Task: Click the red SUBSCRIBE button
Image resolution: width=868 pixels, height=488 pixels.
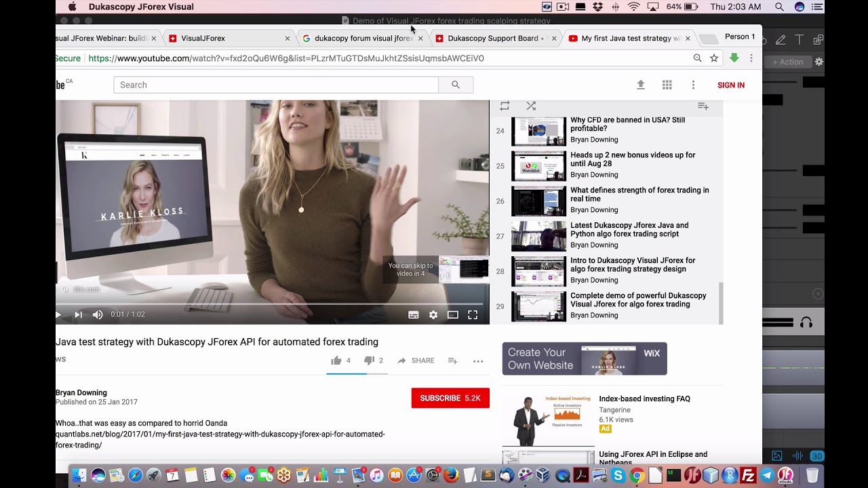Action: (x=450, y=398)
